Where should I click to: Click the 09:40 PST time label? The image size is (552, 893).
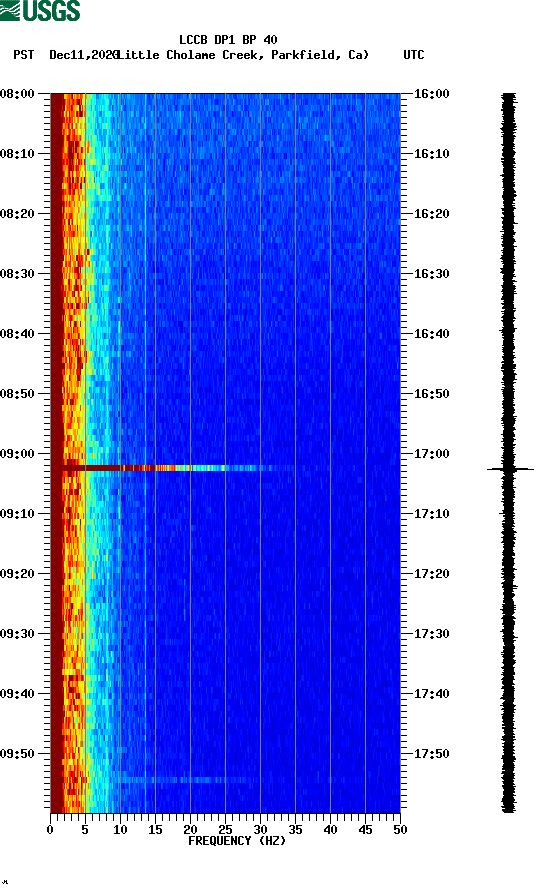pyautogui.click(x=18, y=694)
